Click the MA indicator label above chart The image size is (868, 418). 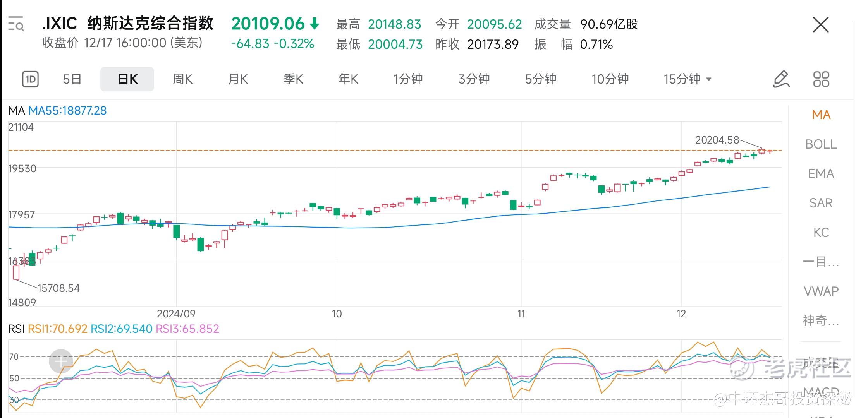(17, 111)
